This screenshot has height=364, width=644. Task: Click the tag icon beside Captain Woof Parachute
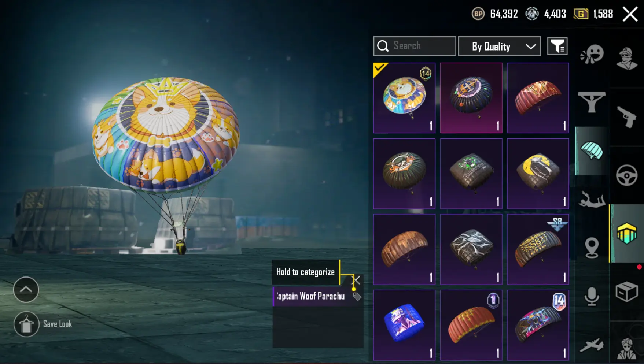pos(357,297)
